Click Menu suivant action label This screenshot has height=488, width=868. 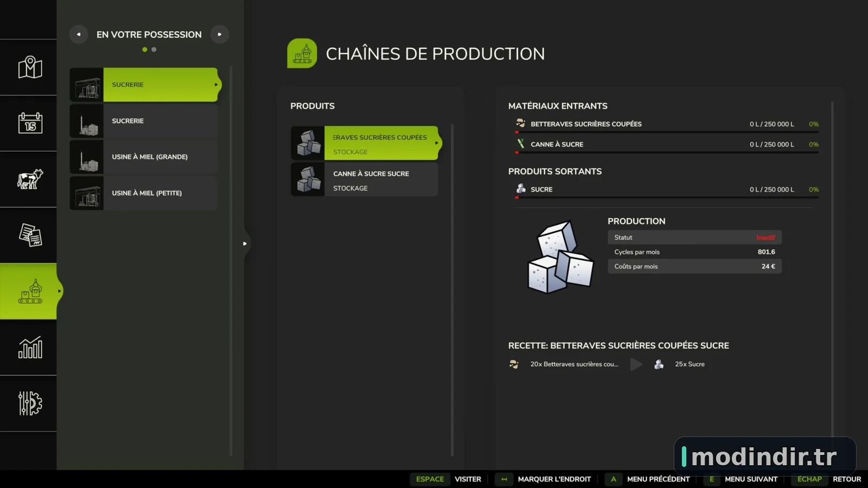tap(751, 479)
